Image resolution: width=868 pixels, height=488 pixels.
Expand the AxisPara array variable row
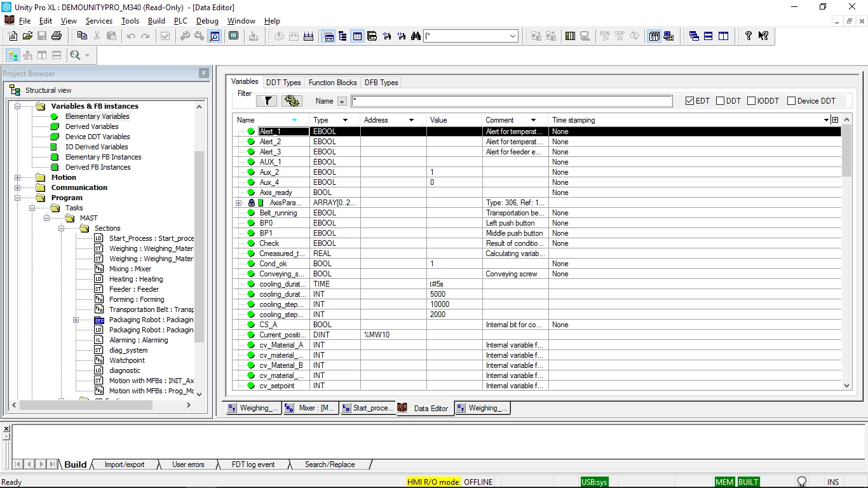[x=239, y=203]
